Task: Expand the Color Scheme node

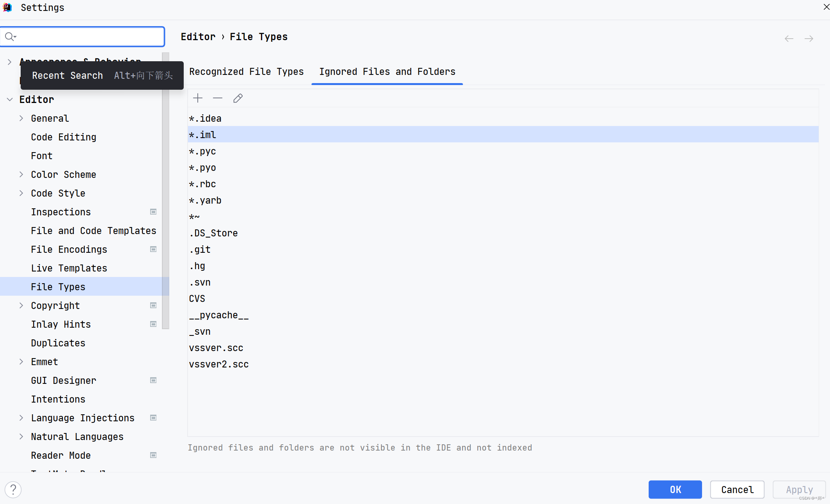Action: coord(21,174)
